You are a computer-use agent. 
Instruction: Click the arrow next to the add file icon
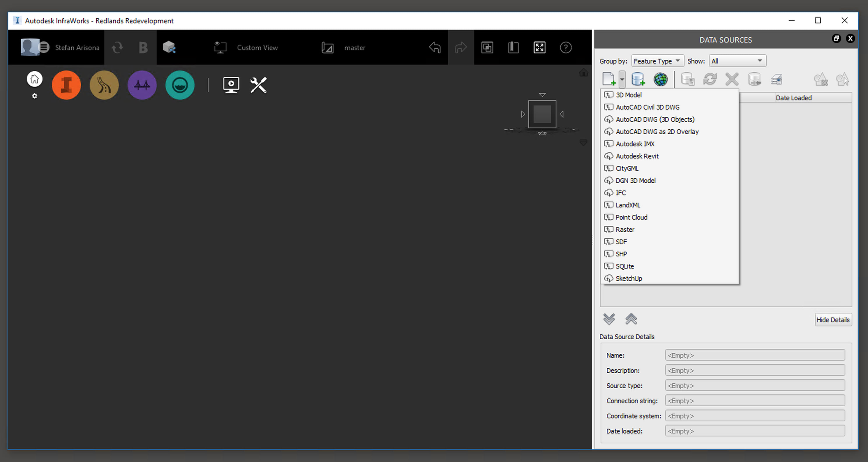pyautogui.click(x=622, y=80)
